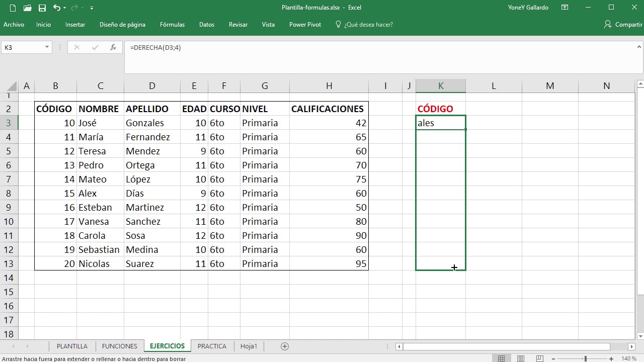Click the horizontal scrollbar thumb
This screenshot has height=362, width=644.
(507, 346)
